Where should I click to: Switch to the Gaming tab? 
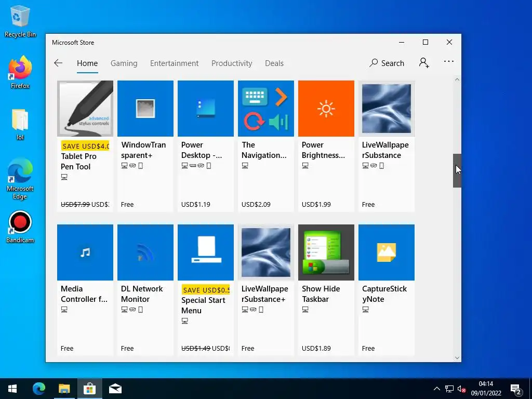(x=124, y=63)
